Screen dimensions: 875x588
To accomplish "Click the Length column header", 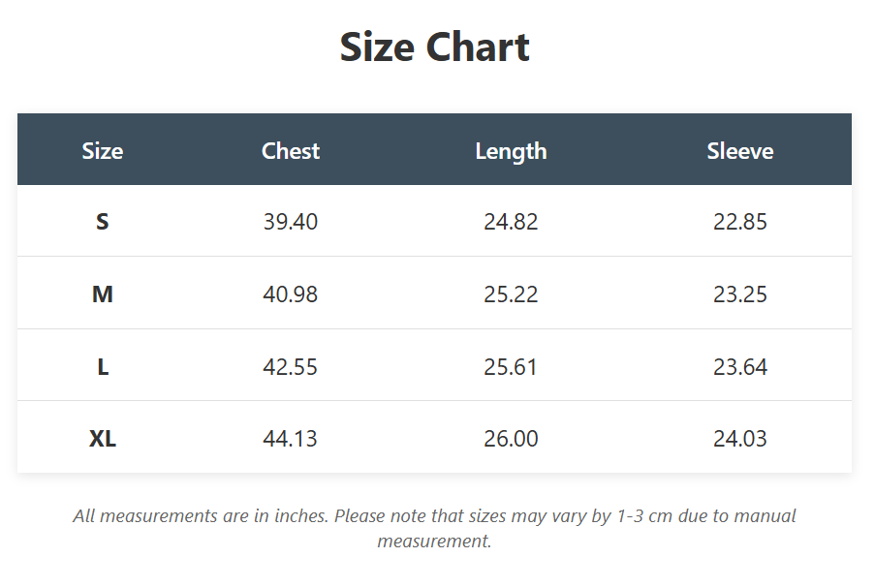I will tap(511, 151).
